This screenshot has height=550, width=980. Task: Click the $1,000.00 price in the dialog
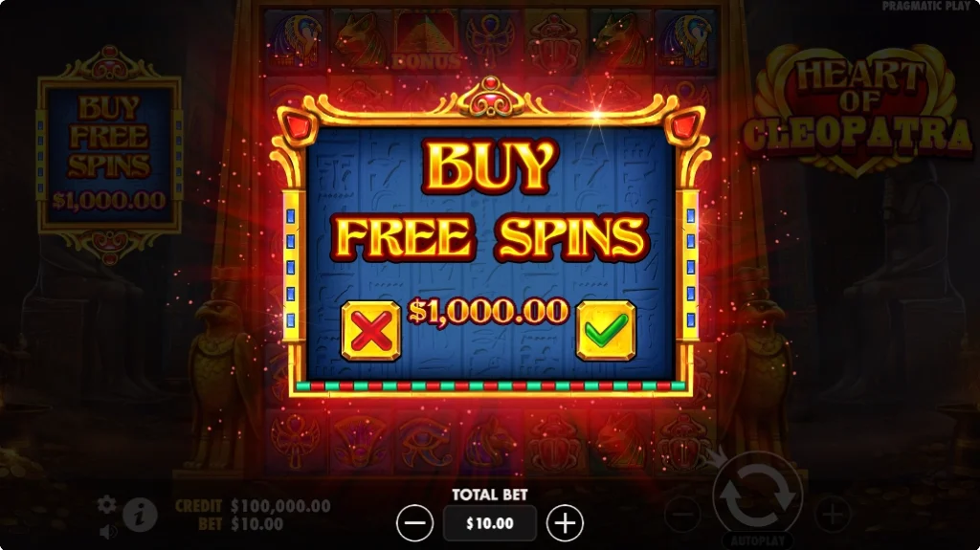[x=488, y=311]
